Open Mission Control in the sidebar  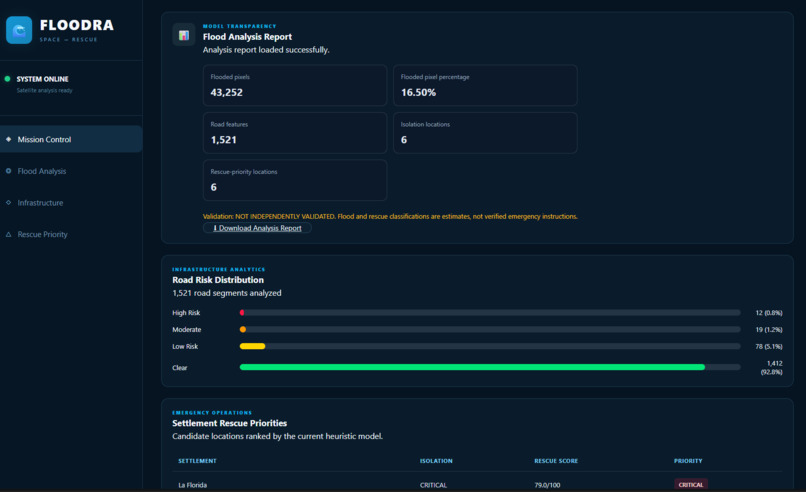coord(71,139)
